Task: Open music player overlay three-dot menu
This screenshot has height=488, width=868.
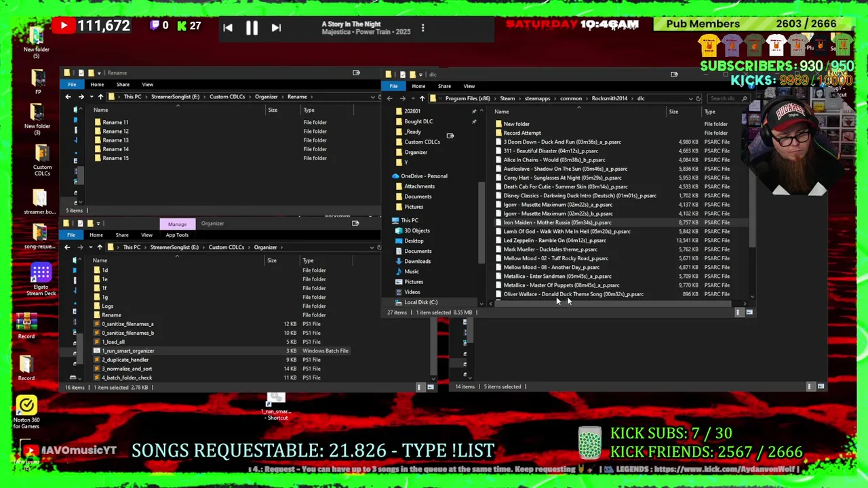Action: tap(422, 28)
